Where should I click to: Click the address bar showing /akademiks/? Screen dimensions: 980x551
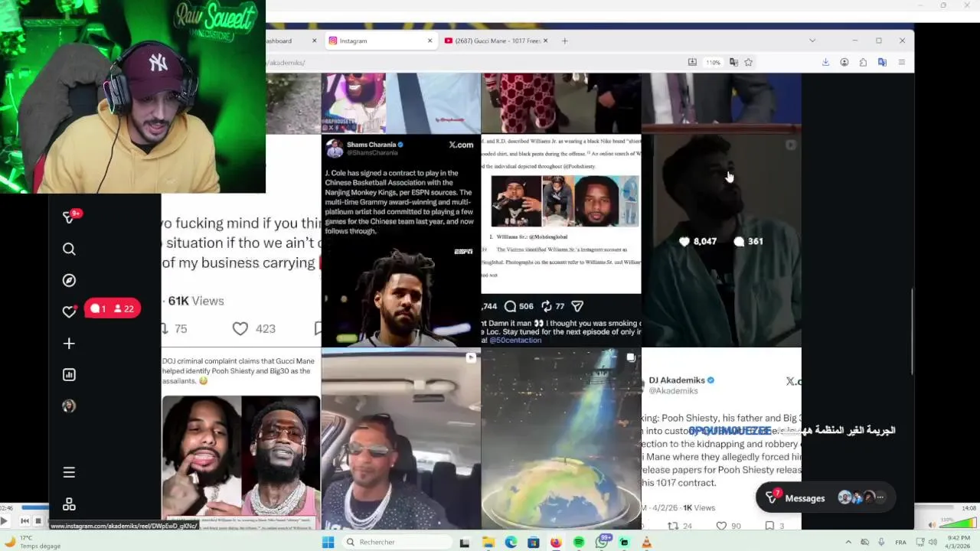(x=475, y=63)
